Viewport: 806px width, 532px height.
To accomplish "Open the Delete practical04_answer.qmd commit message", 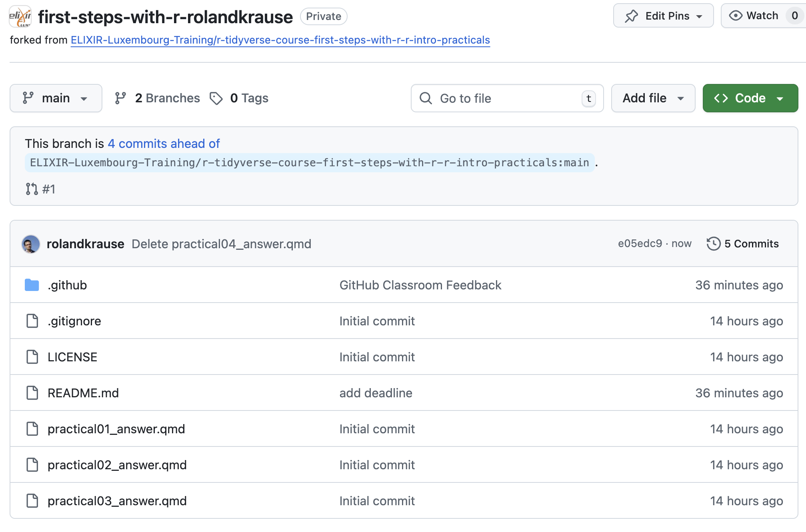I will 221,244.
